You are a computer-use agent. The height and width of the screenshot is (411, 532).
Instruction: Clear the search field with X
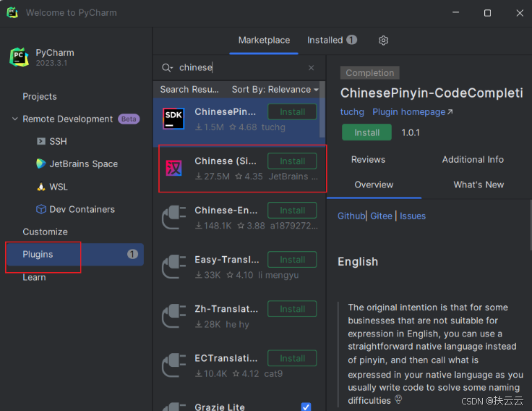coord(311,67)
